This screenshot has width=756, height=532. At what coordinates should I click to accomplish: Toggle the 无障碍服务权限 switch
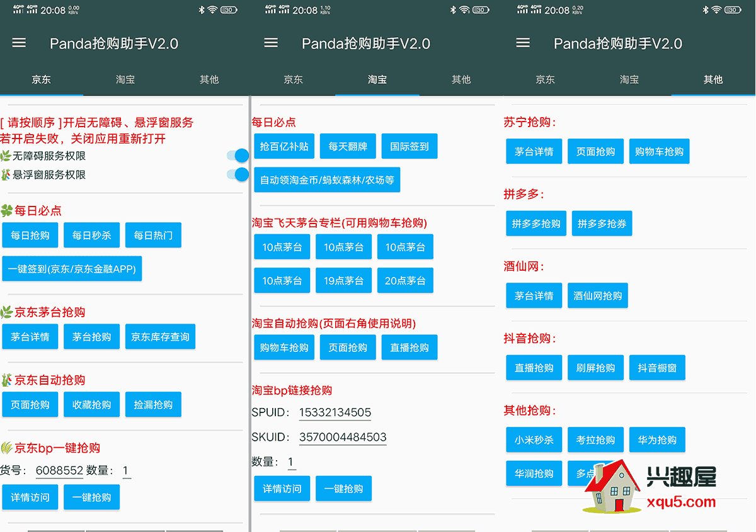[238, 156]
